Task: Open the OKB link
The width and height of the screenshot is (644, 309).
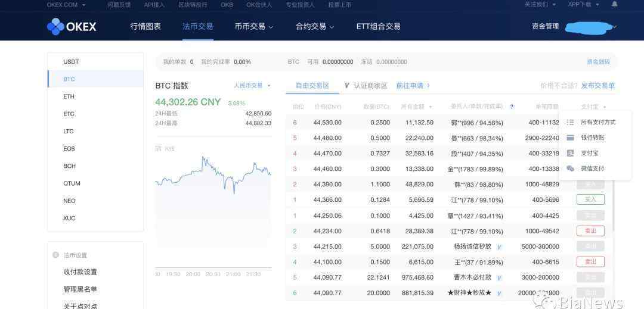Action: (x=227, y=5)
